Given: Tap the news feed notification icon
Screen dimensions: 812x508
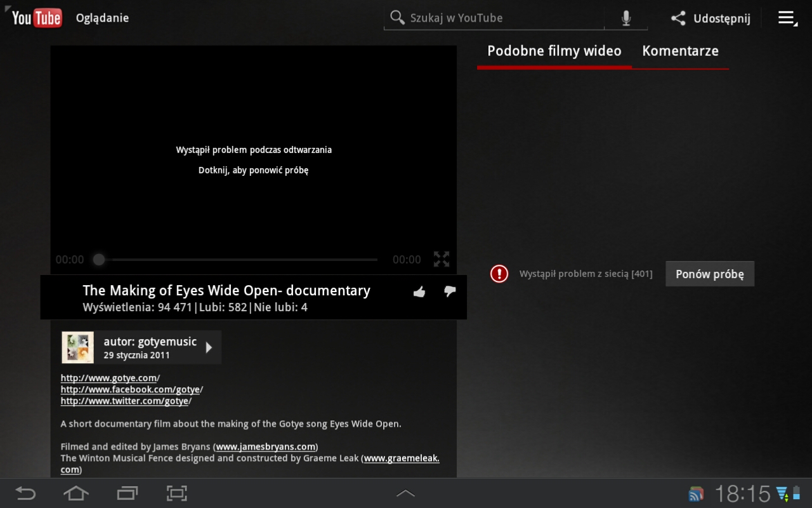Looking at the screenshot, I should click(x=696, y=494).
